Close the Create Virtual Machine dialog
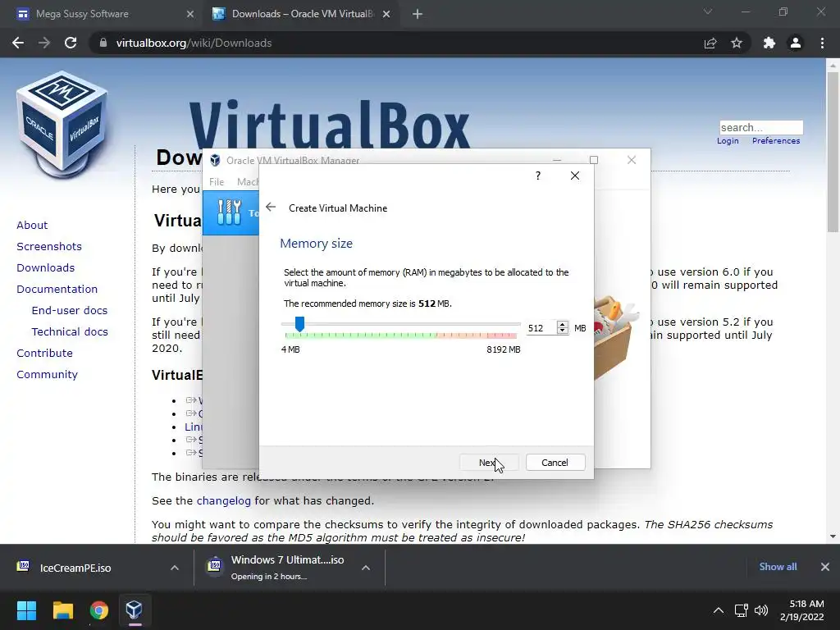 pyautogui.click(x=575, y=176)
